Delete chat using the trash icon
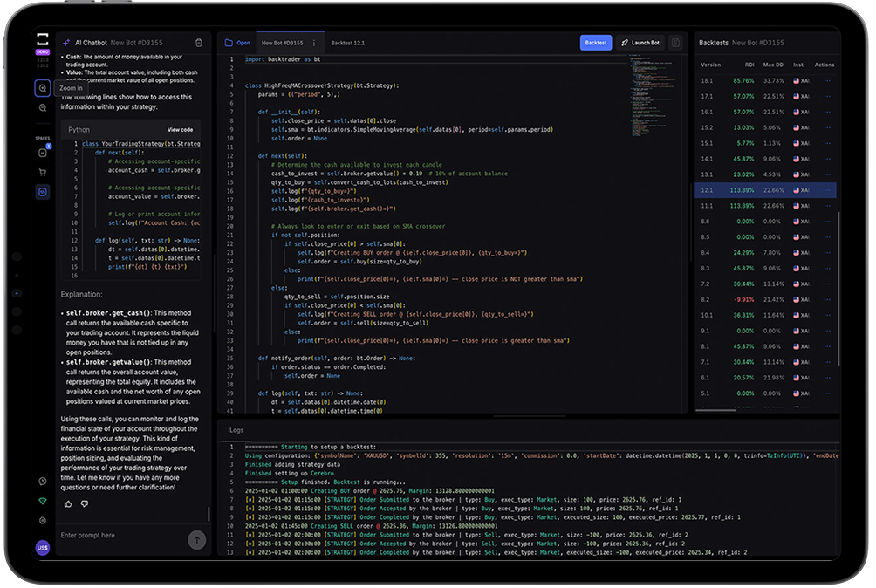 [199, 42]
